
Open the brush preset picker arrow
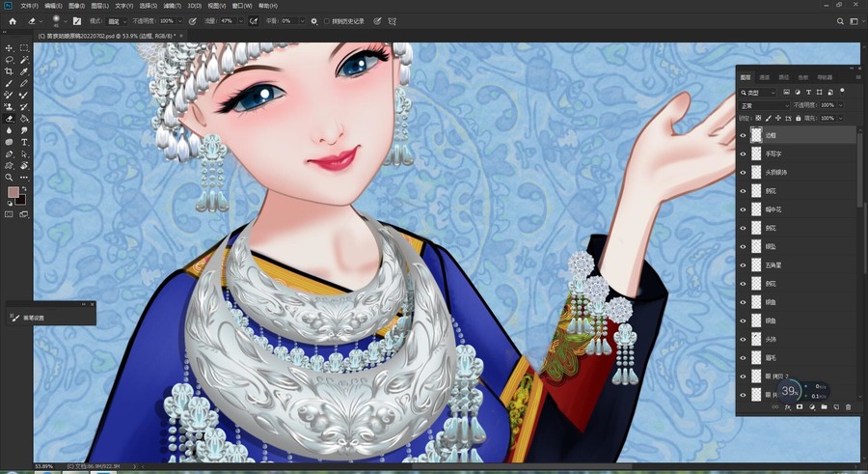coord(66,21)
